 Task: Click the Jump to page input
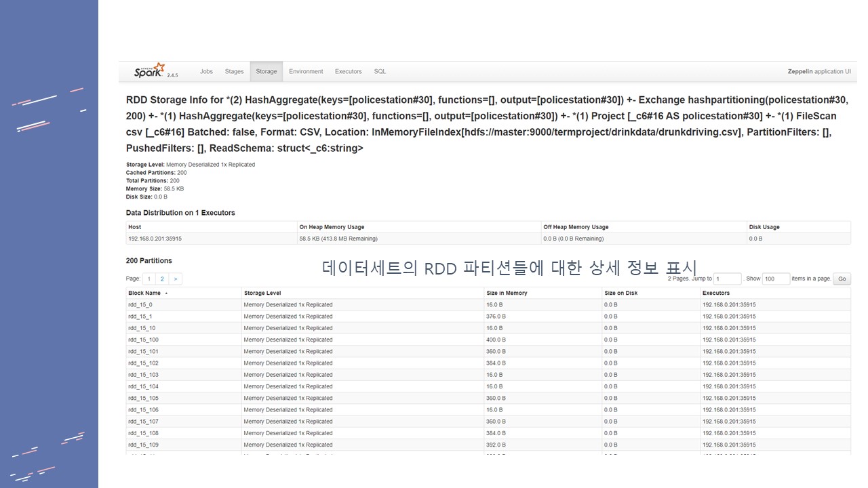pos(728,279)
